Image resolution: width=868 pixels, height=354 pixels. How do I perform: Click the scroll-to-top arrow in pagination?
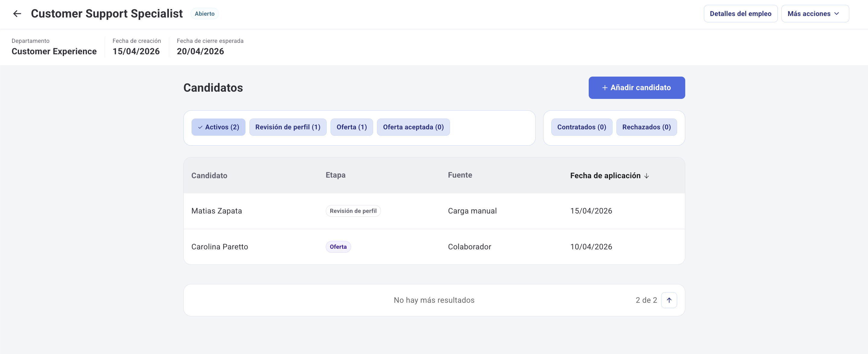(669, 300)
